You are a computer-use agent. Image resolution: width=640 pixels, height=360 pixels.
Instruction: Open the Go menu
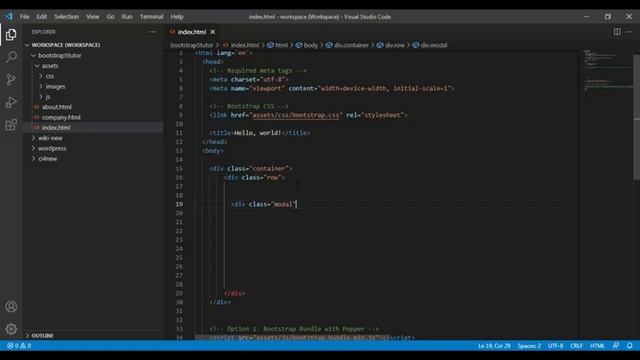point(111,17)
